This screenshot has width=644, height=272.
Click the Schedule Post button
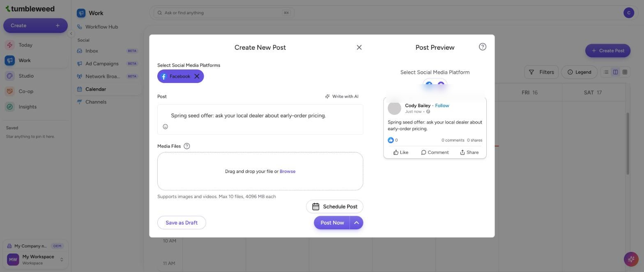(334, 207)
